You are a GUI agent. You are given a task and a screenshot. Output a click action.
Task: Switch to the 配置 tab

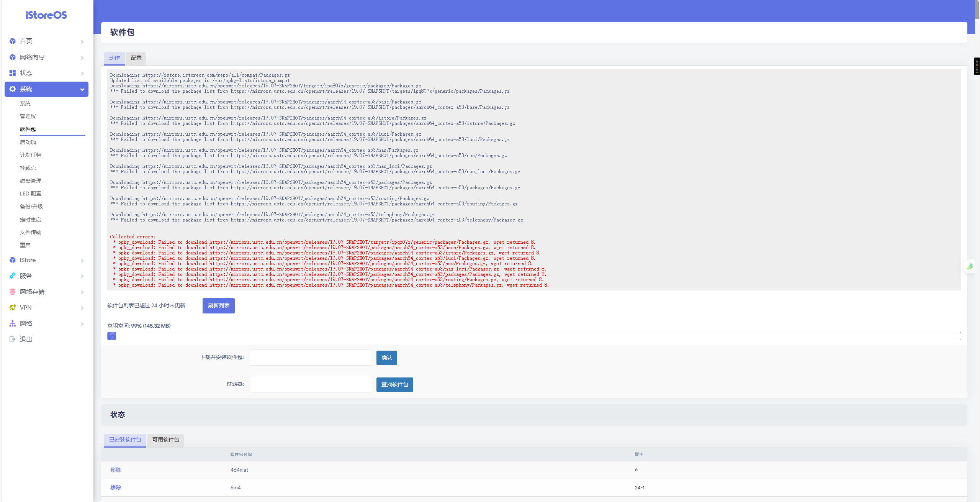(x=136, y=58)
